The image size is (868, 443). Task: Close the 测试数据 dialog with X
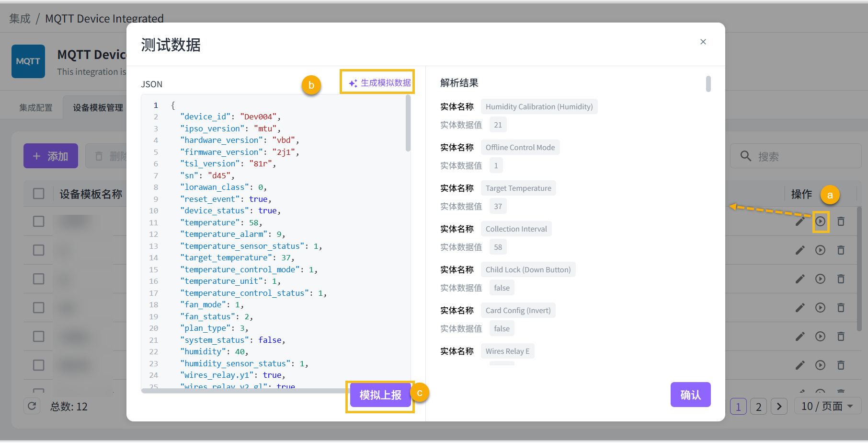click(703, 42)
